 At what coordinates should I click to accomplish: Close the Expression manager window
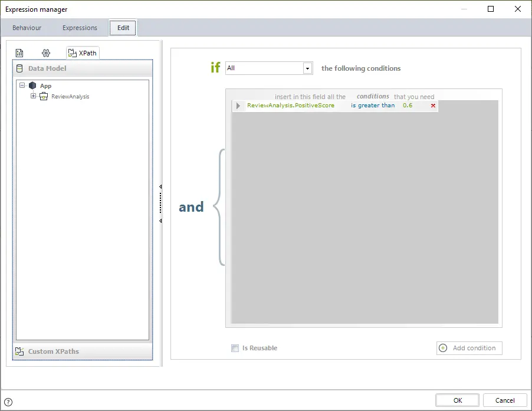(x=518, y=9)
